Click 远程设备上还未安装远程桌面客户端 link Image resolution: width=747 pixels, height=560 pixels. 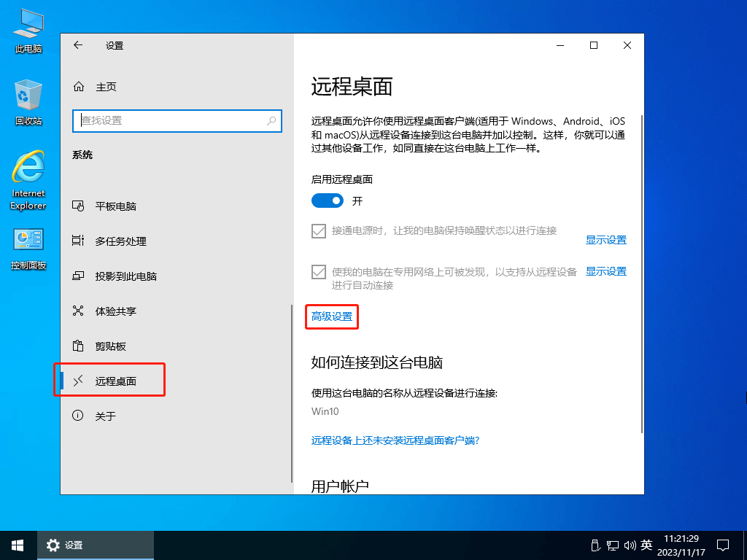tap(395, 440)
